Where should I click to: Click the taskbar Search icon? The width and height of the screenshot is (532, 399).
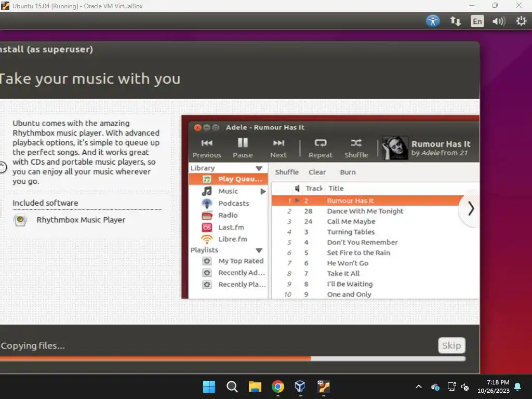[232, 387]
